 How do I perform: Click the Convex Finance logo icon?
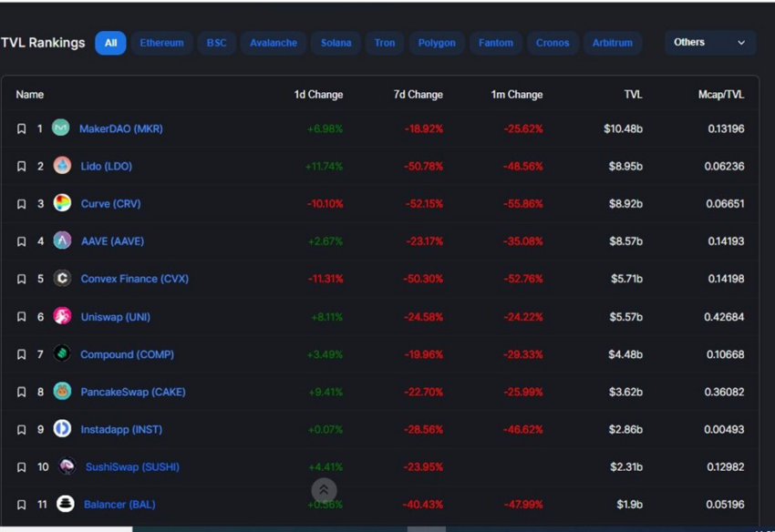click(x=62, y=278)
